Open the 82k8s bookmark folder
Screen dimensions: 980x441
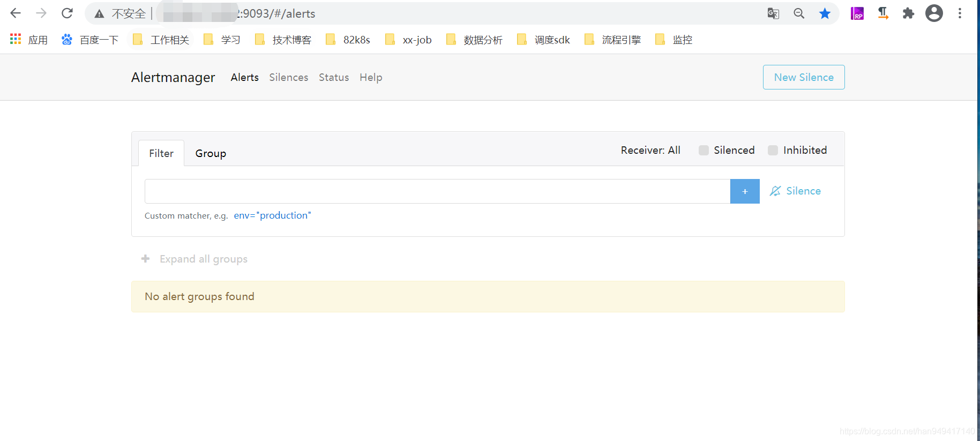348,40
